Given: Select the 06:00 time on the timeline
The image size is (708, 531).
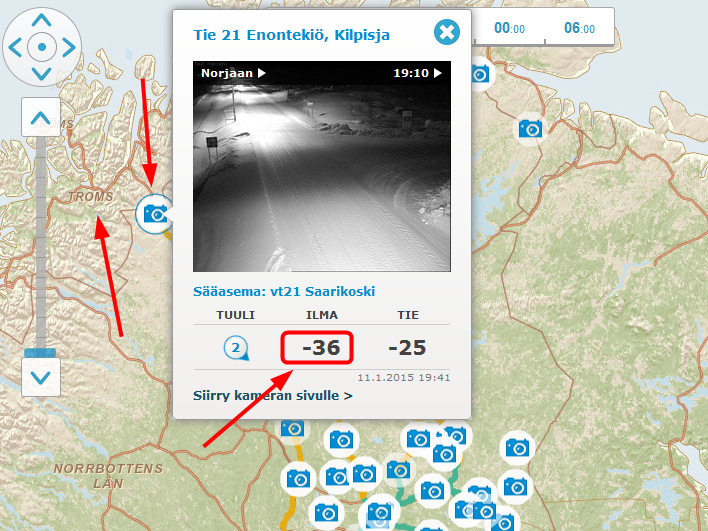Looking at the screenshot, I should pyautogui.click(x=579, y=28).
